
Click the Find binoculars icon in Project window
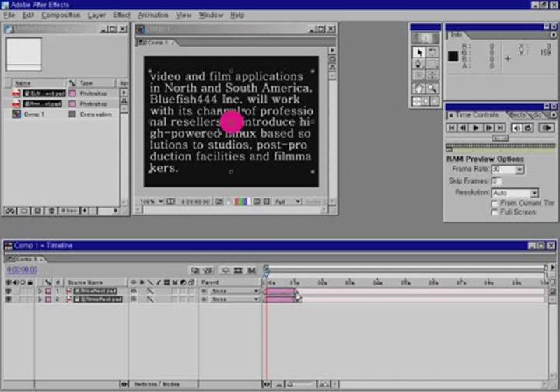point(10,211)
